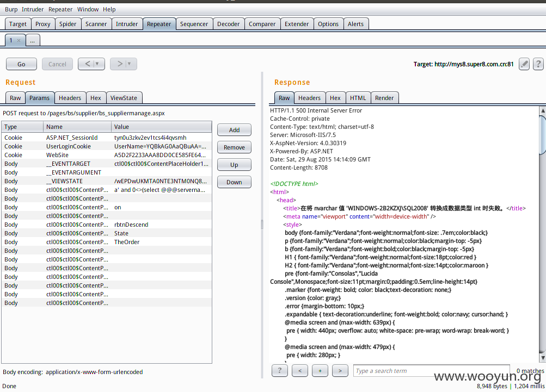Open the Repeater menu in menu bar
This screenshot has width=546, height=392.
[60, 9]
